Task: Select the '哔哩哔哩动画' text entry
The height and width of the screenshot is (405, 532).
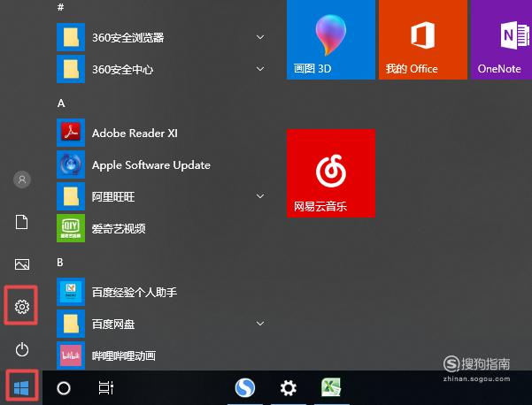Action: click(124, 355)
